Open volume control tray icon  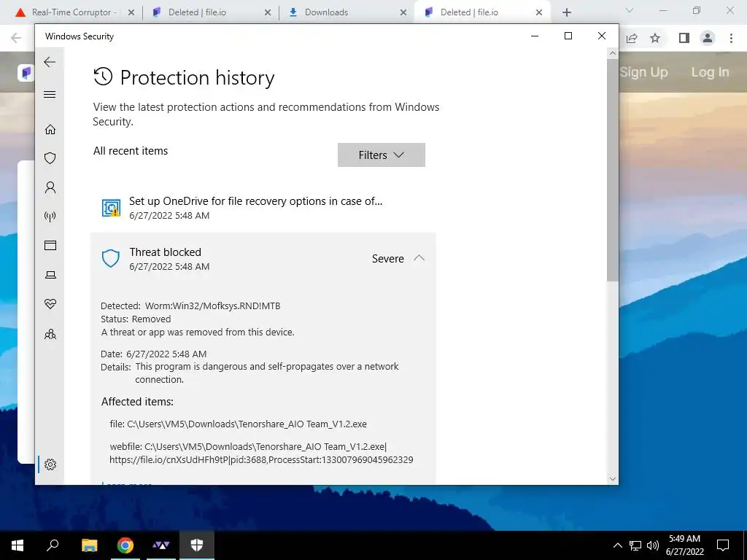653,545
